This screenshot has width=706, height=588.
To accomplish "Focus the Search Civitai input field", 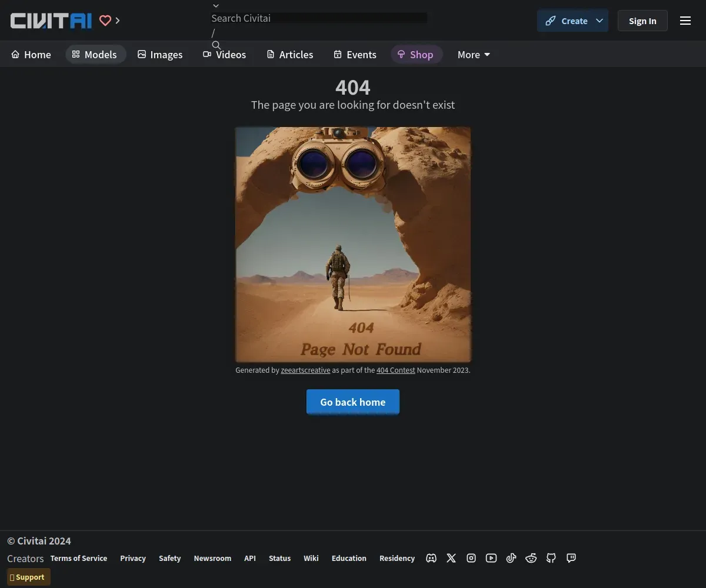I will [319, 18].
